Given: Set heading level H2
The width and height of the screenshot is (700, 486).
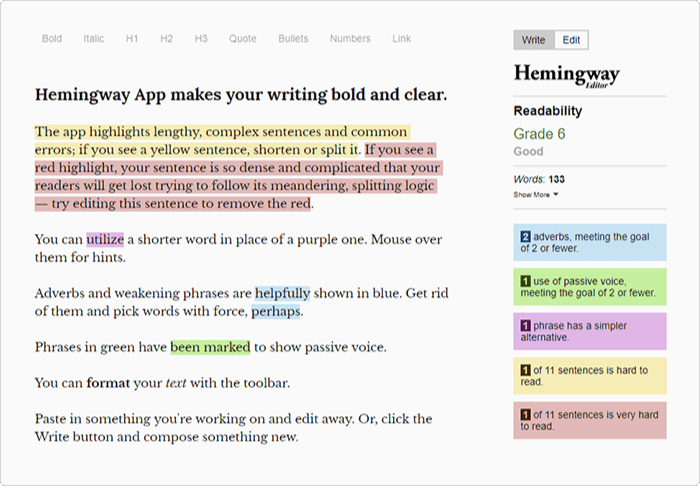Looking at the screenshot, I should (167, 39).
